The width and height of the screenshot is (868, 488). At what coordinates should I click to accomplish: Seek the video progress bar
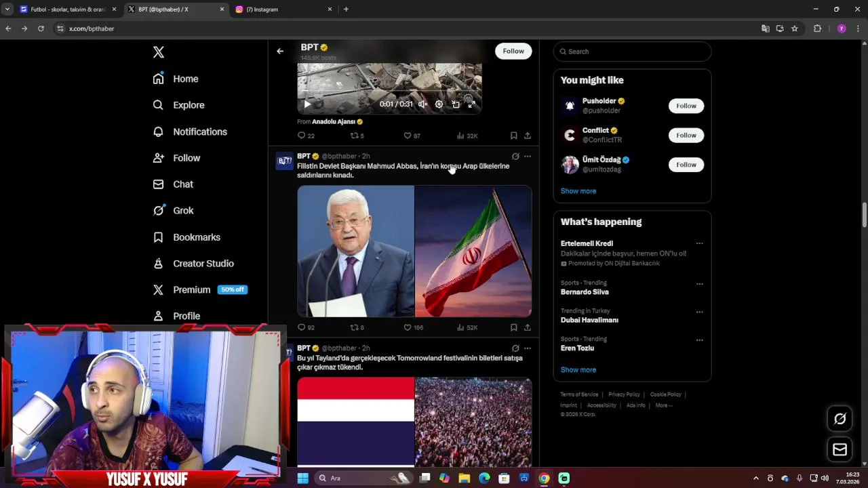coord(389,91)
